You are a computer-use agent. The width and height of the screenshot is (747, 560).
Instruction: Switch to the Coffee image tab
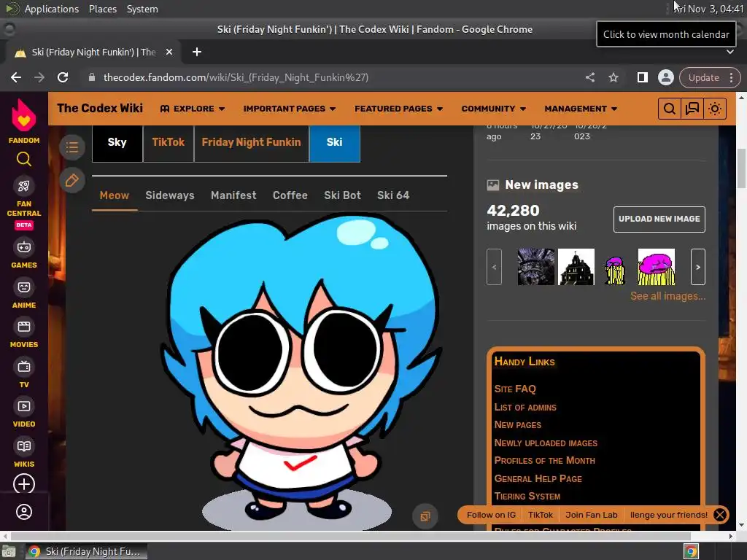(290, 195)
